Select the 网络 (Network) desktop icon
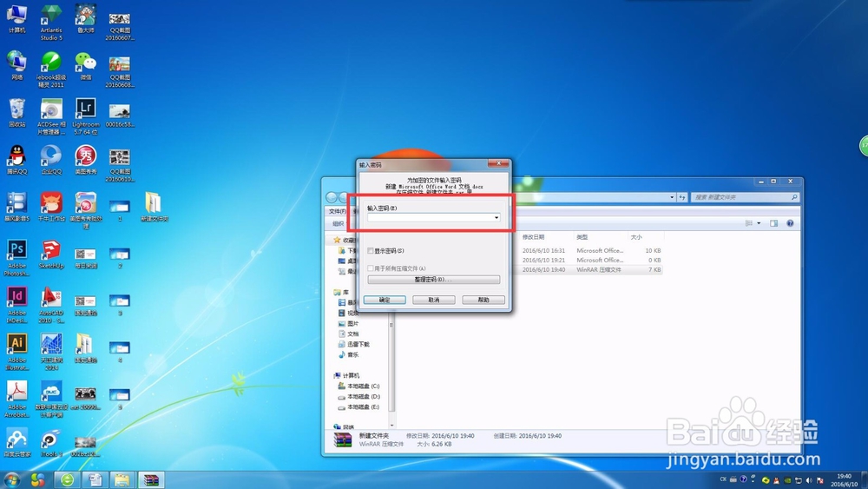Image resolution: width=868 pixels, height=489 pixels. pyautogui.click(x=16, y=65)
